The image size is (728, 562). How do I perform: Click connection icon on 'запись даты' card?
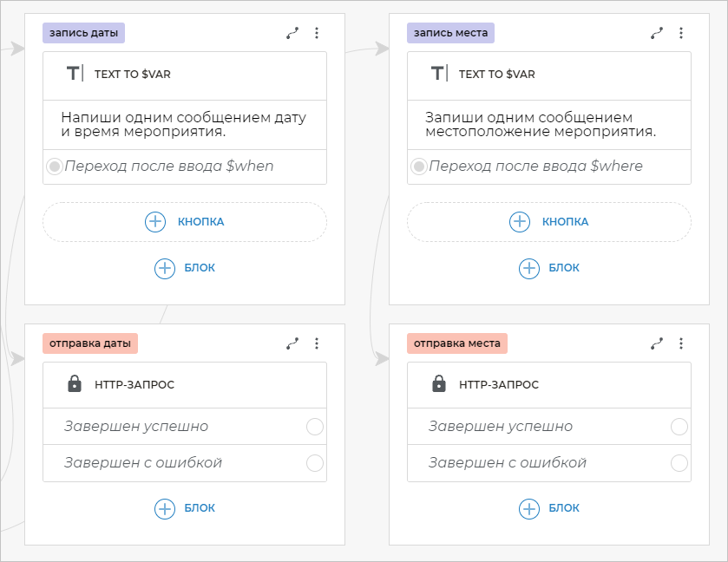(292, 33)
